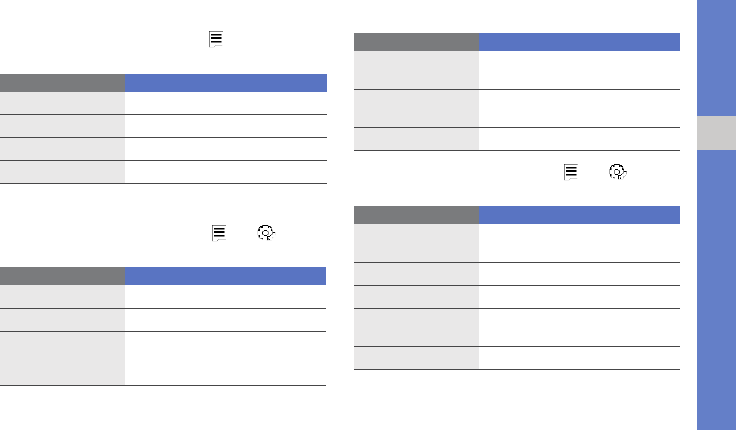Select the last gray cell in the four-row table
Viewport: 736px width, 430px height.
click(x=62, y=172)
